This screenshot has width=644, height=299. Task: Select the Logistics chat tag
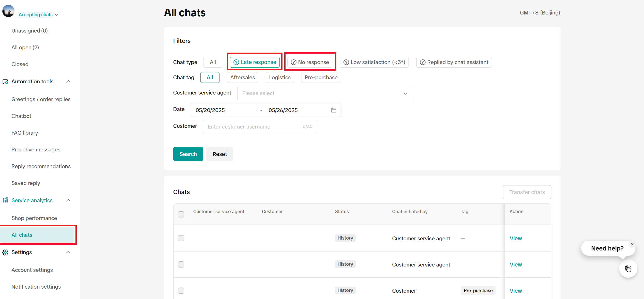click(279, 77)
